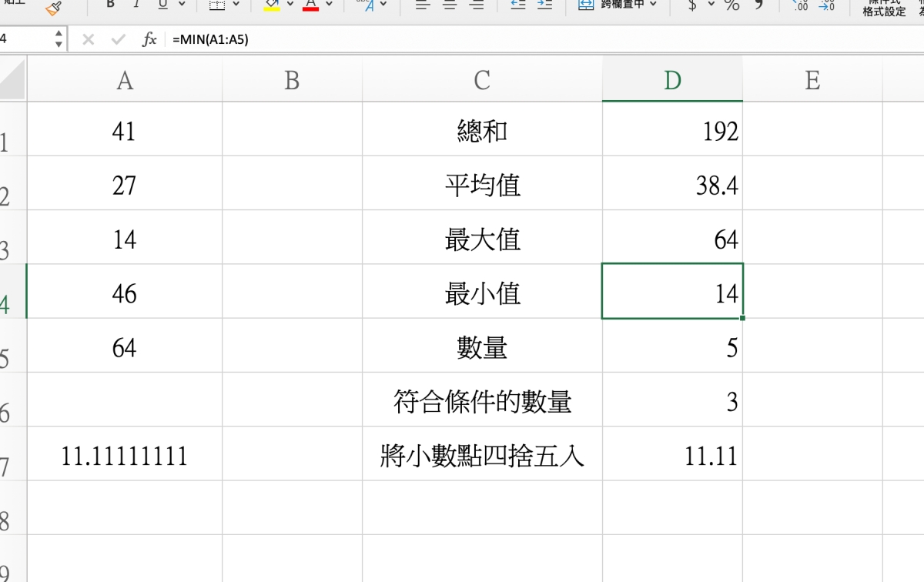Apply currency dollar format
Screen dimensions: 924x582
tap(692, 5)
